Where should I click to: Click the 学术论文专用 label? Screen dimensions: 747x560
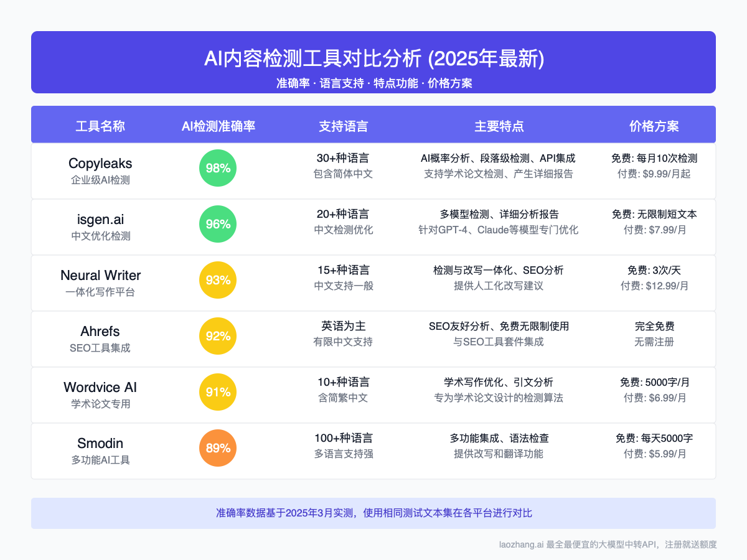(x=100, y=404)
